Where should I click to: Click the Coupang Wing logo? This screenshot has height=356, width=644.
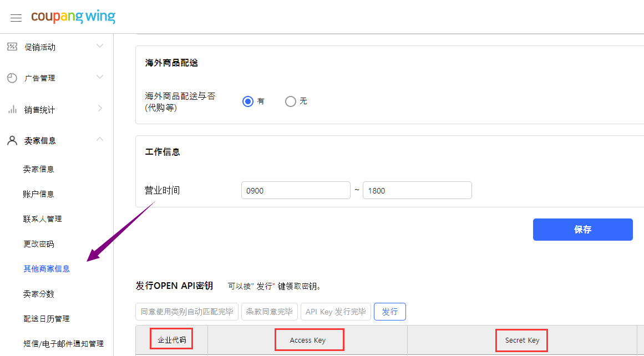pos(73,17)
